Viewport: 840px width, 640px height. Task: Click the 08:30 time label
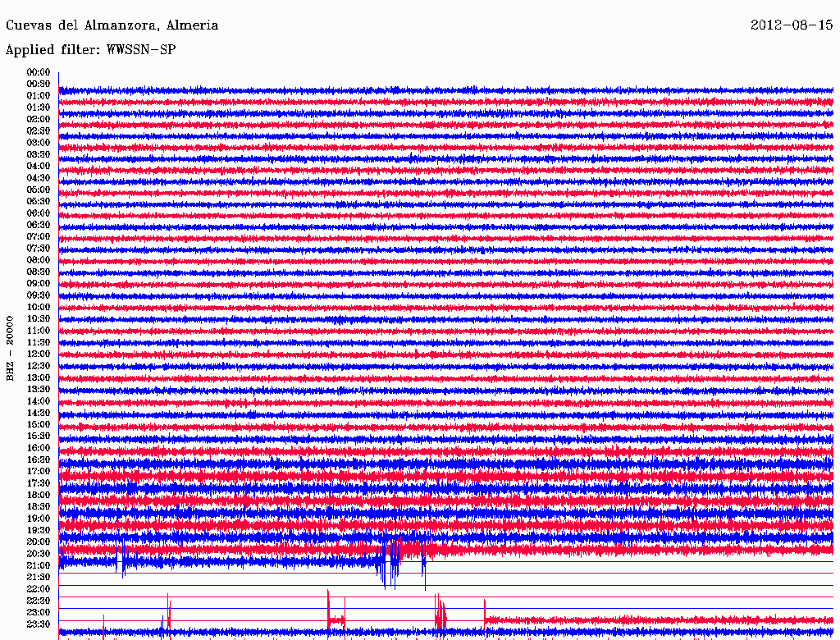coord(39,272)
